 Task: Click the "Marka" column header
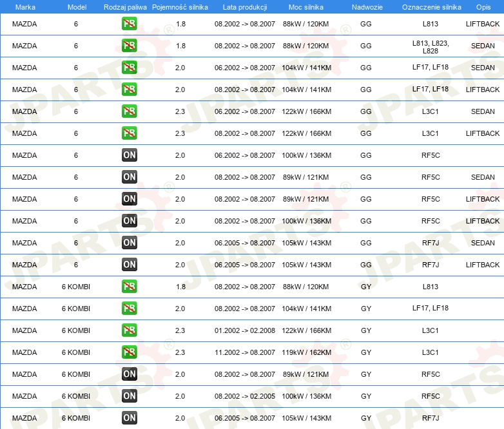coord(24,7)
